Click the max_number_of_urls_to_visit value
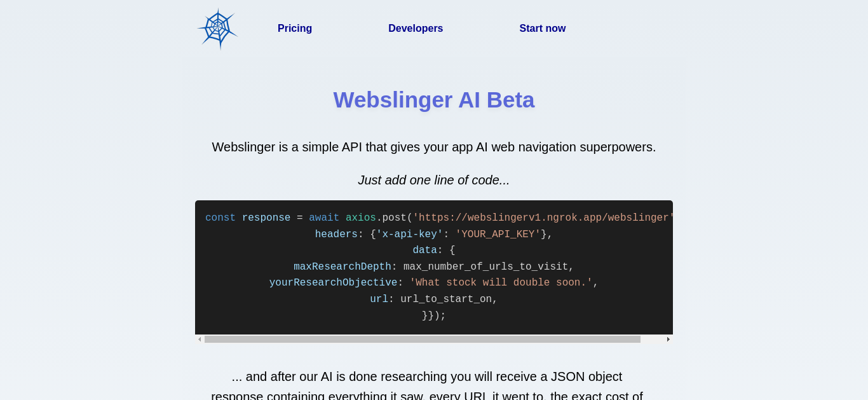The width and height of the screenshot is (868, 400). point(485,267)
